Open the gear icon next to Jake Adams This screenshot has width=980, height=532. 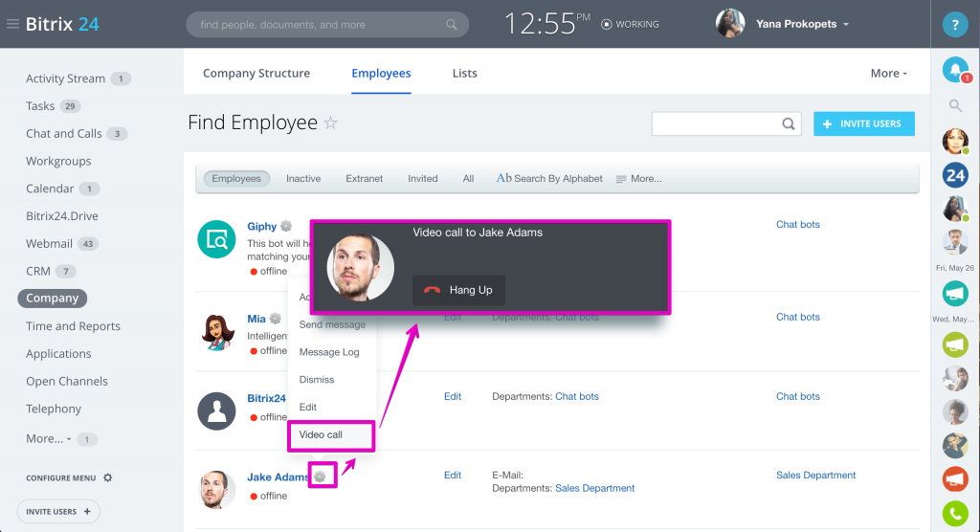tap(320, 477)
